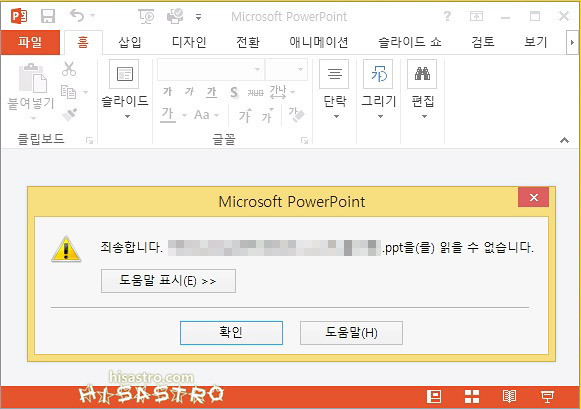
Task: Click the spelling check quick access icon
Action: [175, 16]
